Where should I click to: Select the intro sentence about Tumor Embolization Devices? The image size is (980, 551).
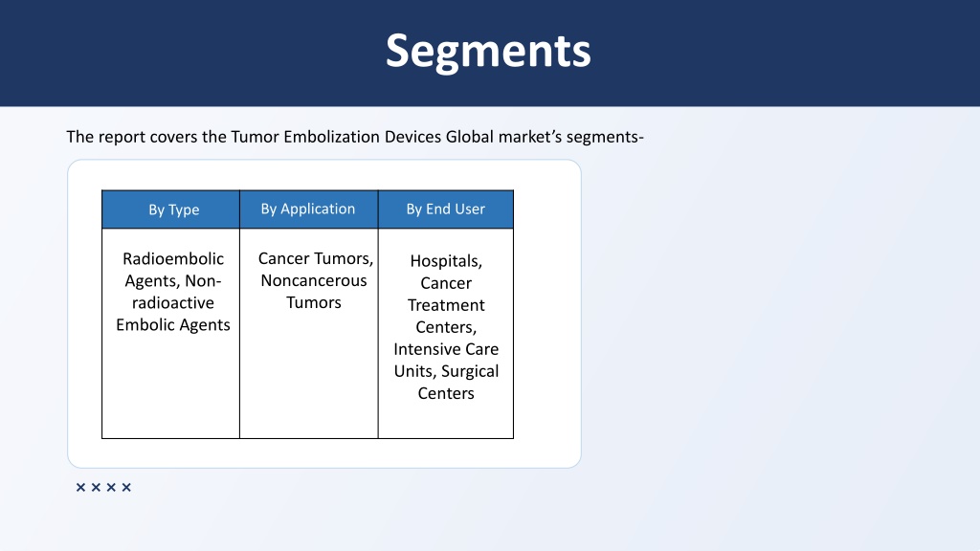(x=355, y=137)
